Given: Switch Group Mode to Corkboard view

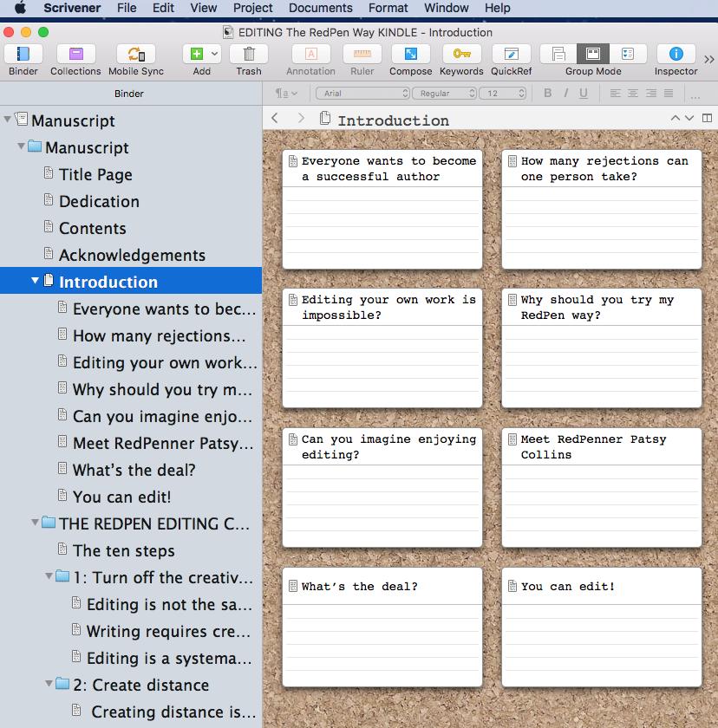Looking at the screenshot, I should click(x=593, y=54).
